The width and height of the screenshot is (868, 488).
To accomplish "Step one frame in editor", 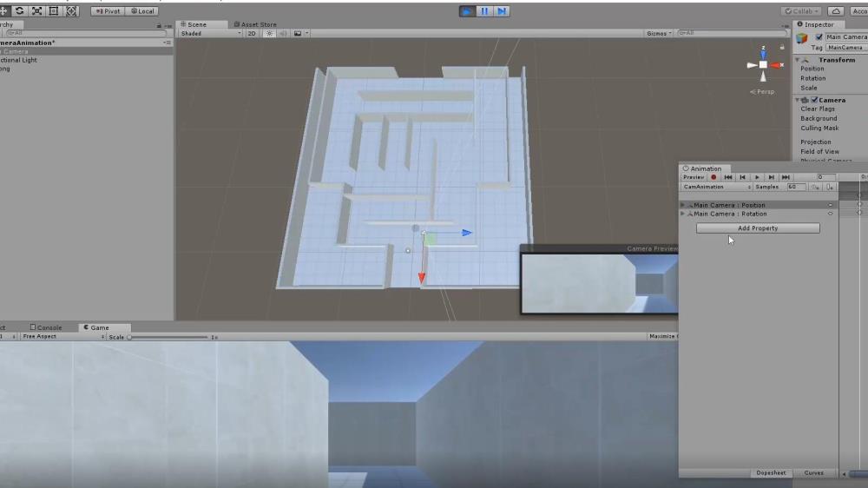I will pos(502,11).
